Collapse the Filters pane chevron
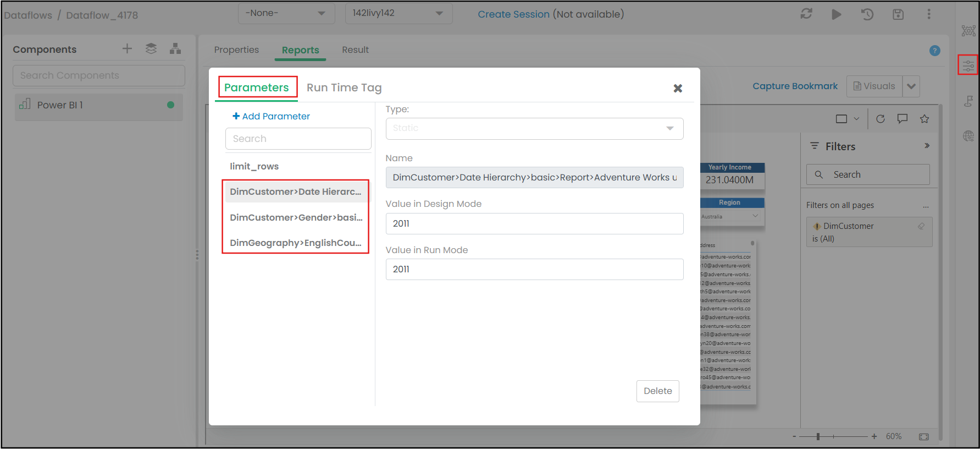 tap(927, 146)
